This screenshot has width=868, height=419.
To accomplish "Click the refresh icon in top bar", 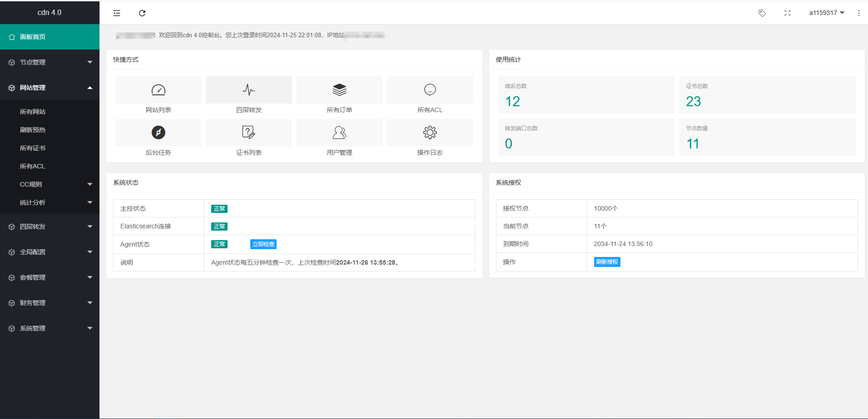I will point(142,13).
